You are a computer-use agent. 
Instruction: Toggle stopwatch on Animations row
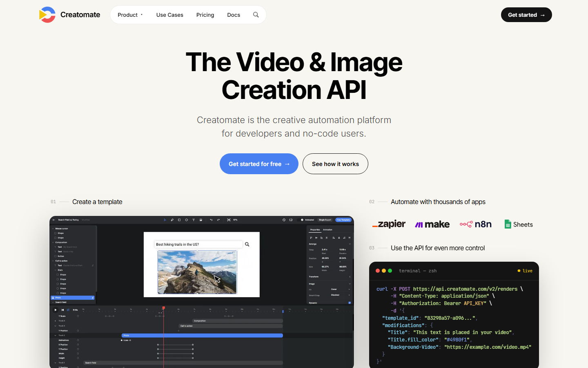point(78,340)
